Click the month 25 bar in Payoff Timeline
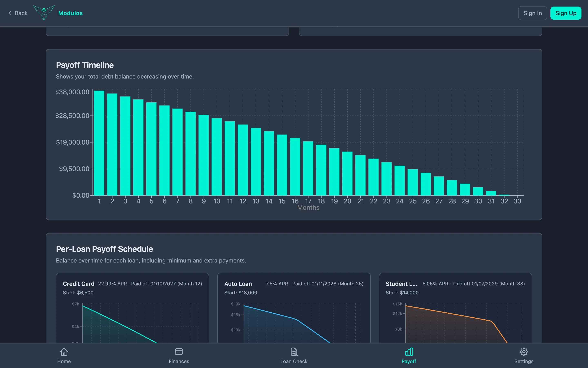The image size is (588, 368). pyautogui.click(x=413, y=182)
